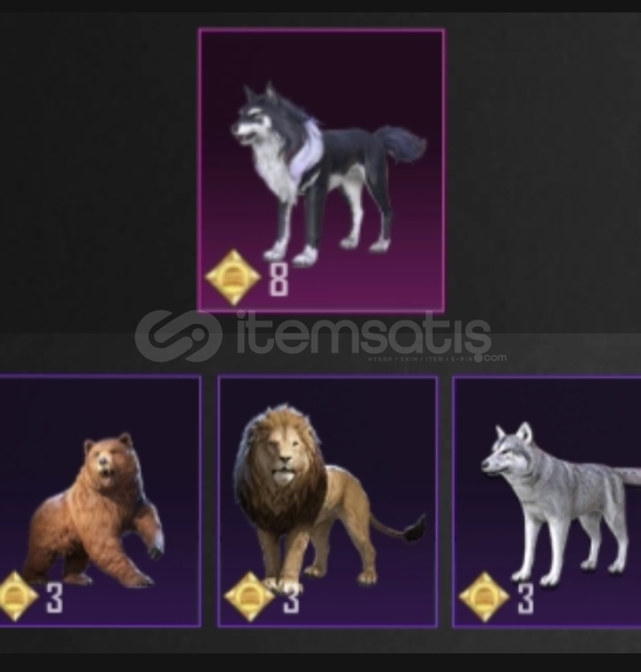This screenshot has height=672, width=641.
Task: Click the gold diamond badge beside number 8
Action: coord(233,278)
